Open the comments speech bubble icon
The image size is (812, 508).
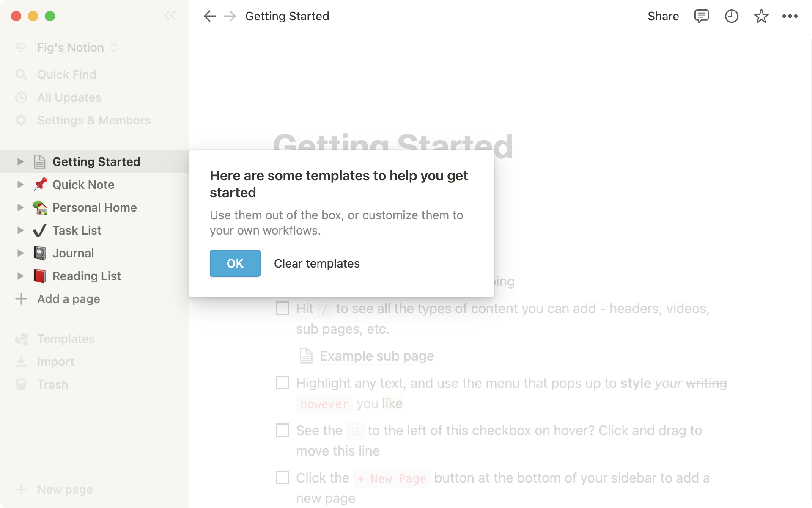(701, 17)
